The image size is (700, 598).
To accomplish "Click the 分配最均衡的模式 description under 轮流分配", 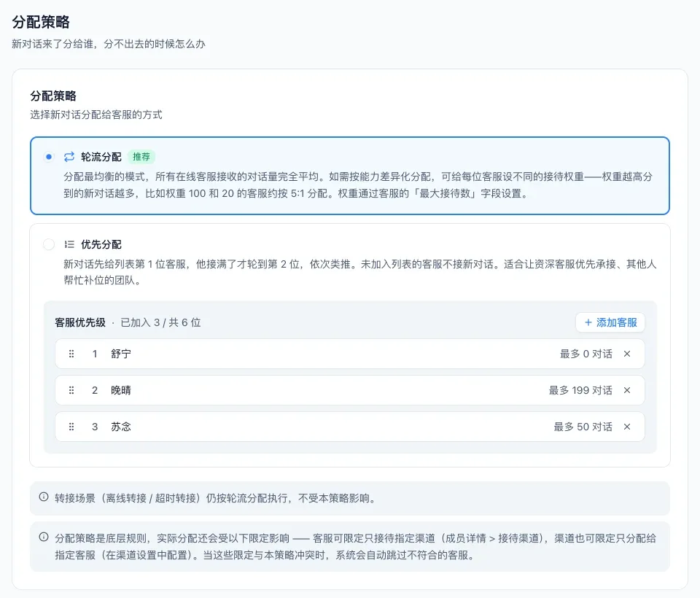I will (358, 185).
